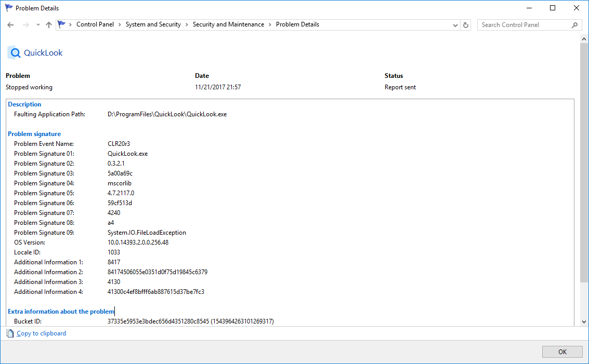Click the clipboard icon beside Copy link
Image resolution: width=589 pixels, height=364 pixels.
coord(10,333)
